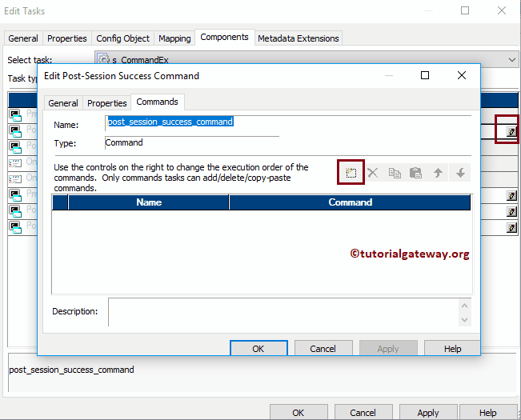Click OK in the Edit Tasks window

pyautogui.click(x=299, y=412)
